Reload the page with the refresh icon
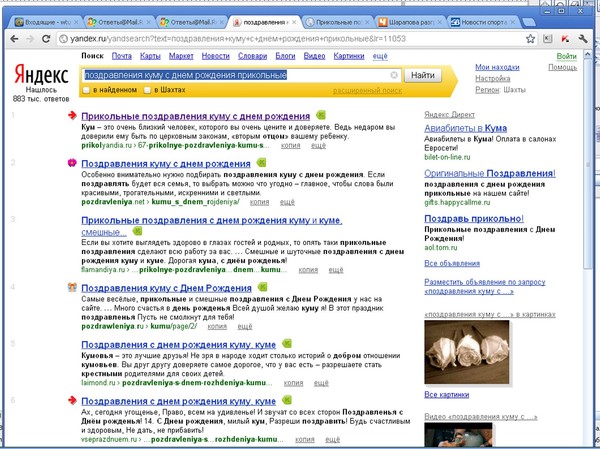600x449 pixels. (x=46, y=39)
